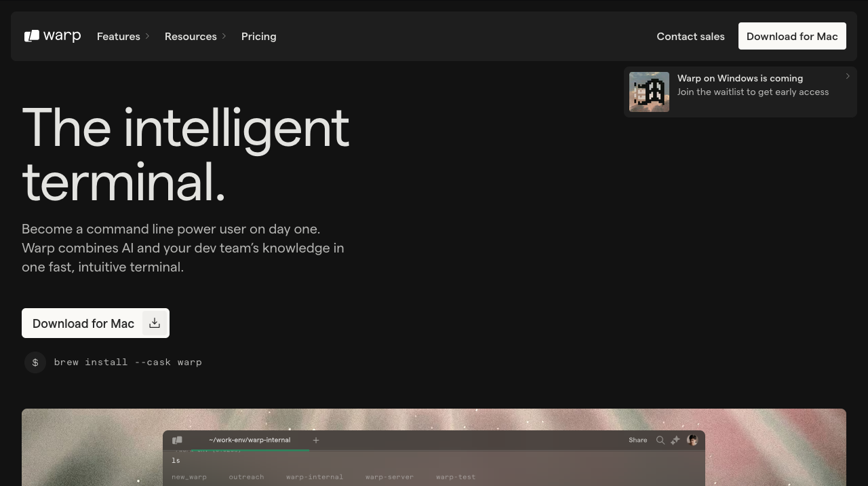Add a new tab with the plus icon
Screen dimensions: 868x486
(316, 441)
